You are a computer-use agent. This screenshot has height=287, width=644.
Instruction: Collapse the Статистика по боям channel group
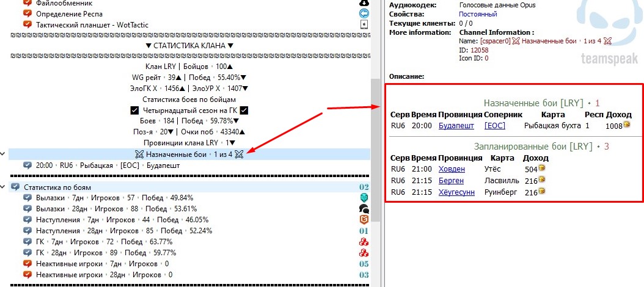(4, 187)
